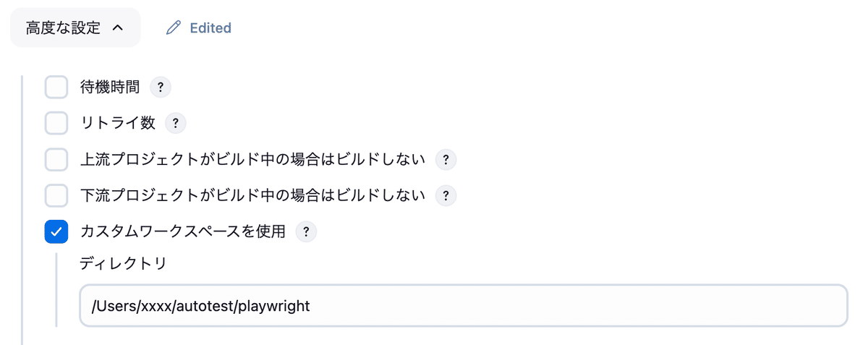Click the chevron arrow on 高度な設定
The image size is (868, 345).
[119, 28]
